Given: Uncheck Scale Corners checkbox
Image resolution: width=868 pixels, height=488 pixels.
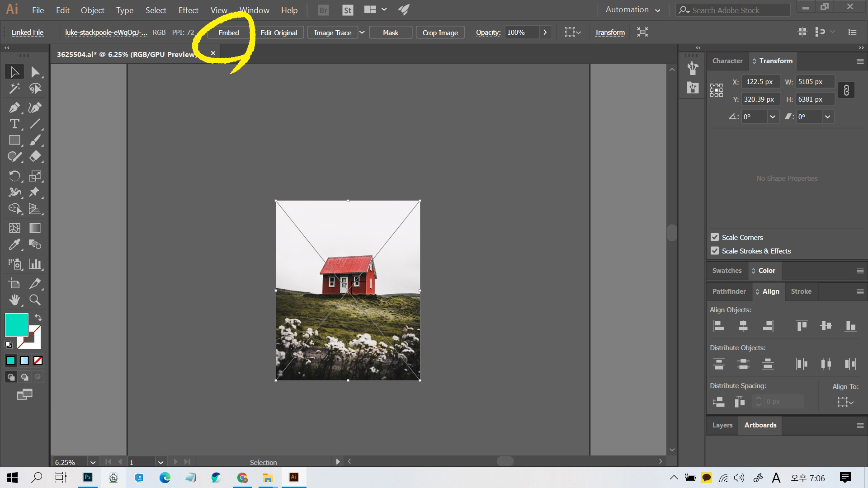Looking at the screenshot, I should click(715, 237).
